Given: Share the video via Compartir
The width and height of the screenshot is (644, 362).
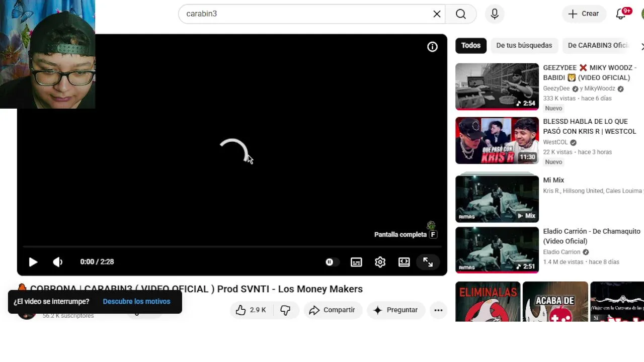Looking at the screenshot, I should point(333,310).
